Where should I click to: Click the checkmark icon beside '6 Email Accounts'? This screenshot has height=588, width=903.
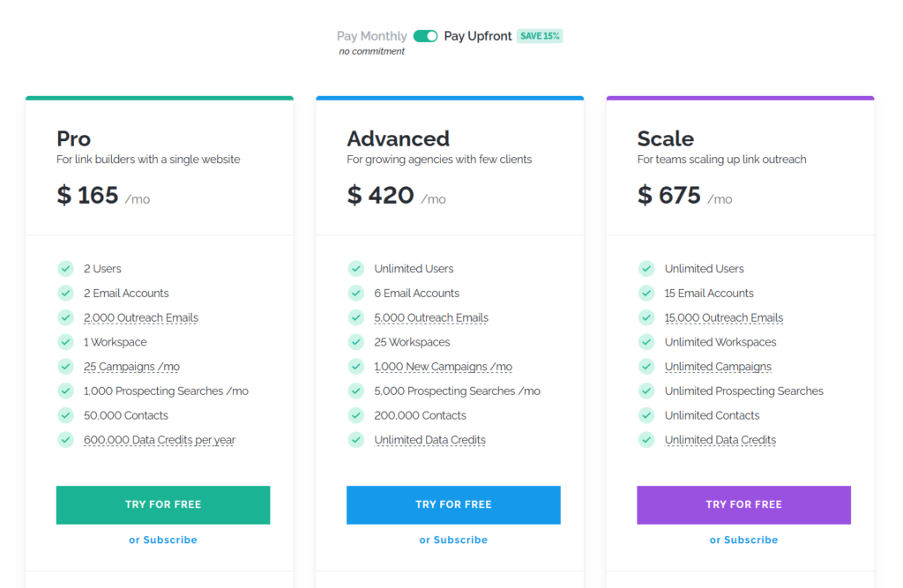click(355, 293)
